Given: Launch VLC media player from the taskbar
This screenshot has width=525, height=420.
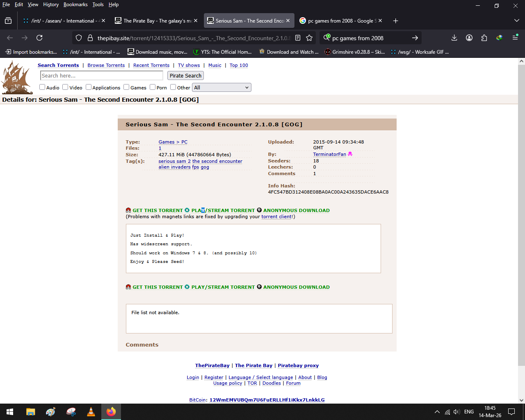Looking at the screenshot, I should click(x=91, y=412).
